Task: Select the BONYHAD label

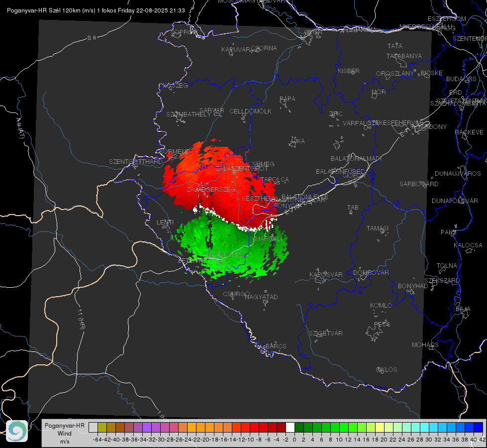Action: [413, 286]
